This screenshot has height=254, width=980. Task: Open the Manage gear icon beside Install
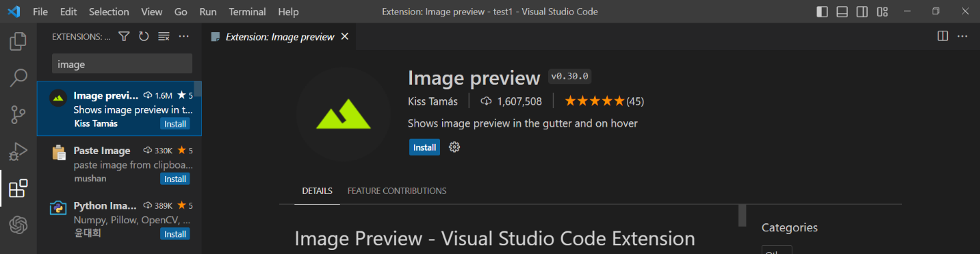[454, 147]
